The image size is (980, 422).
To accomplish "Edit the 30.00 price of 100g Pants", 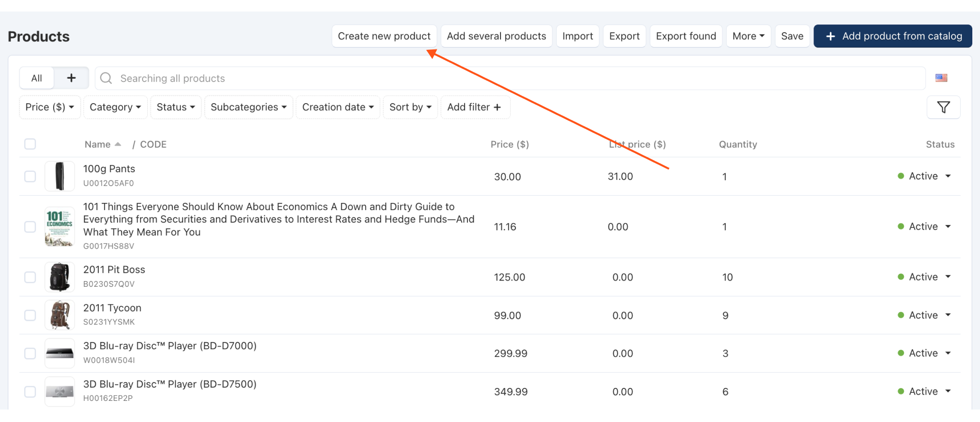I will click(507, 176).
